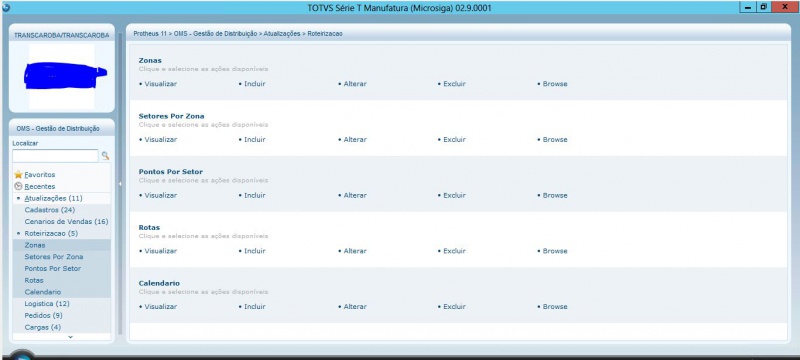
Task: Click the search magnifier icon beside Localizar
Action: pos(105,156)
